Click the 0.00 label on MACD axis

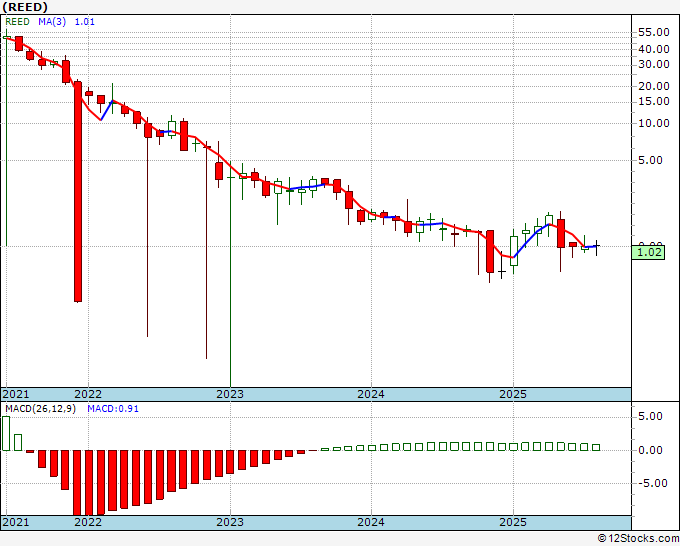pos(651,450)
